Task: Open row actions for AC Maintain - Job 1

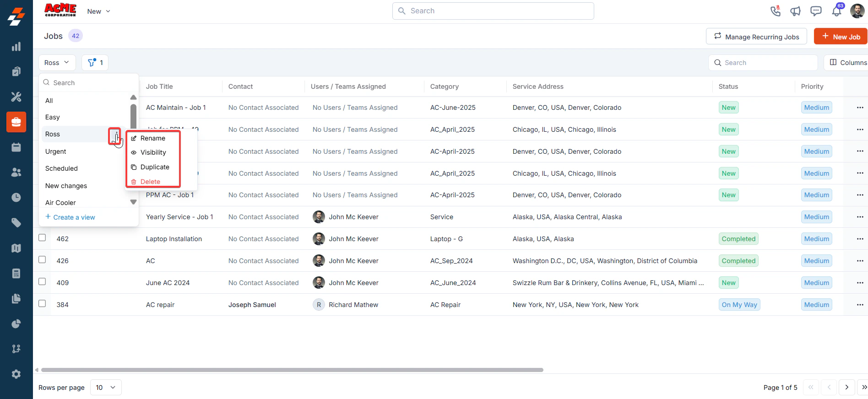Action: tap(860, 108)
